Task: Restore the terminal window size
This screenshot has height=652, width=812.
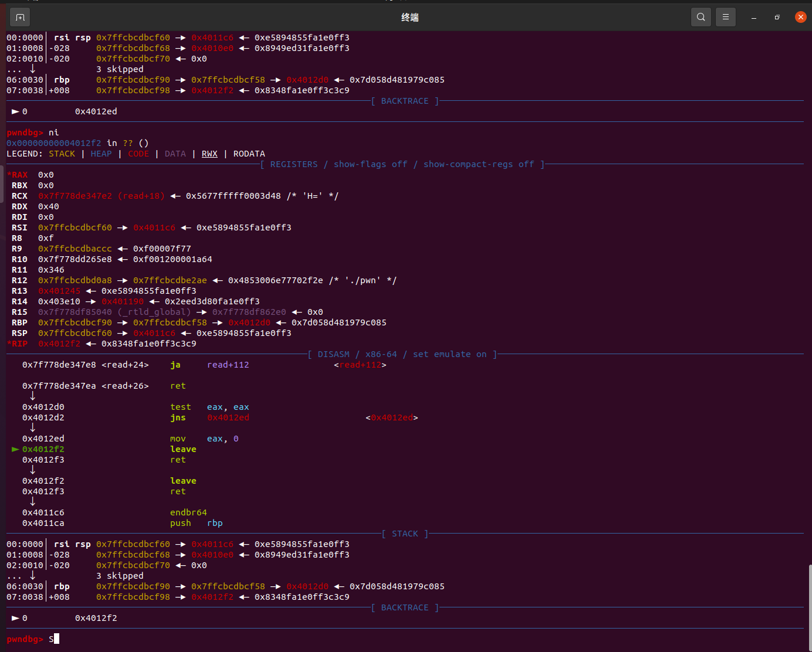Action: click(x=777, y=18)
